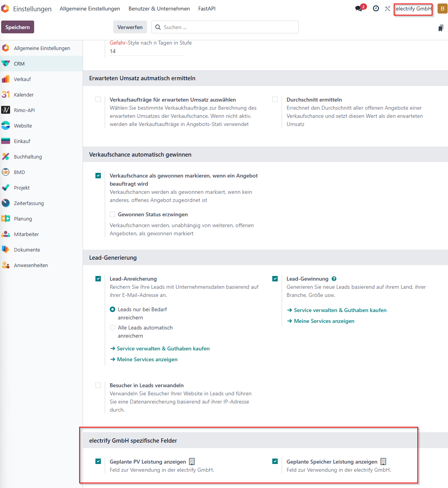
Task: Open Meine Services anzeigen under Lead-Gewinnung
Action: pos(320,321)
